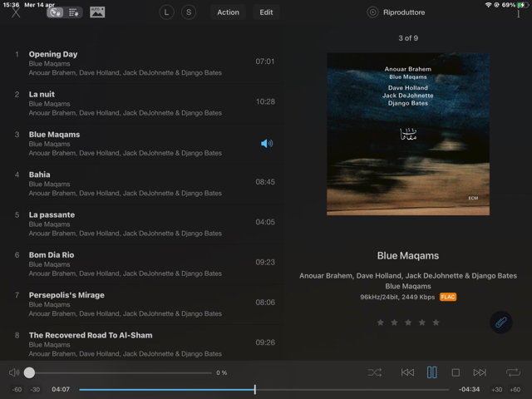Toggle repeat mode
Viewport: 532px width, 399px height.
[513, 372]
